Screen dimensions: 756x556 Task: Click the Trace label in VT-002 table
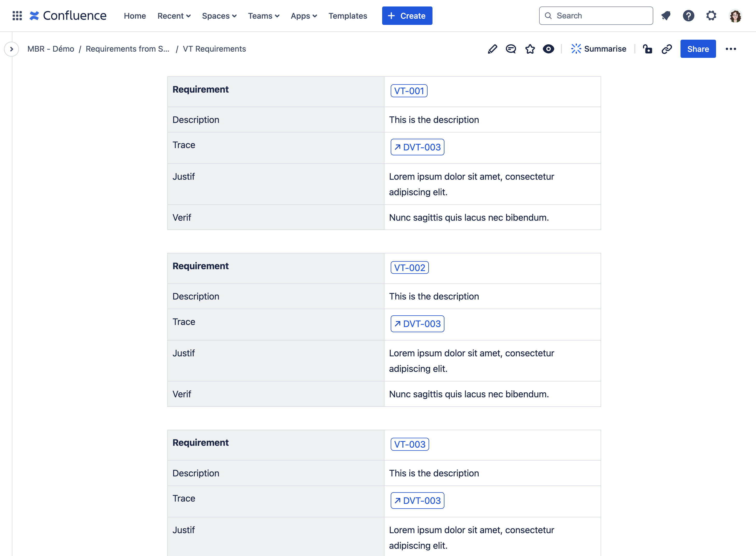(184, 322)
